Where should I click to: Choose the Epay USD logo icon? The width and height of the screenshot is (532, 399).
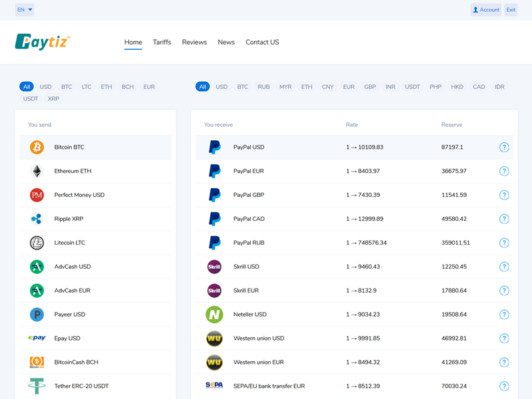click(37, 338)
